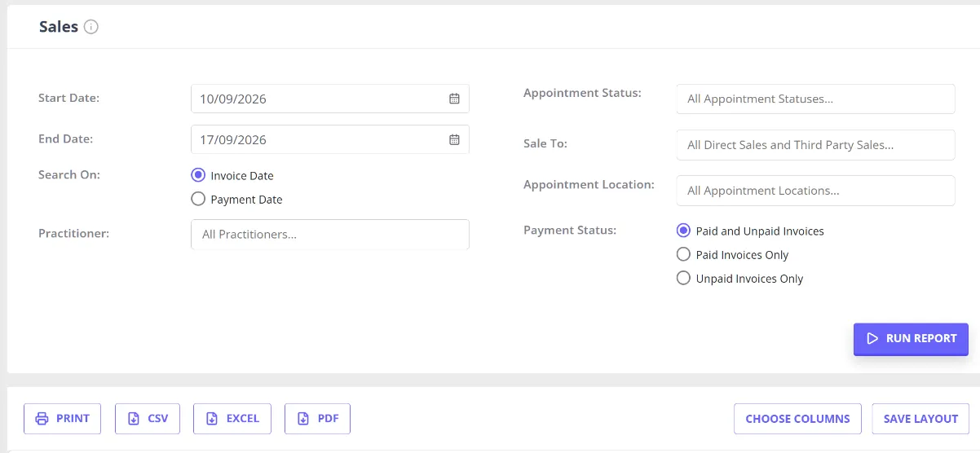The height and width of the screenshot is (453, 980).
Task: Export the report as PDF
Action: click(x=317, y=418)
